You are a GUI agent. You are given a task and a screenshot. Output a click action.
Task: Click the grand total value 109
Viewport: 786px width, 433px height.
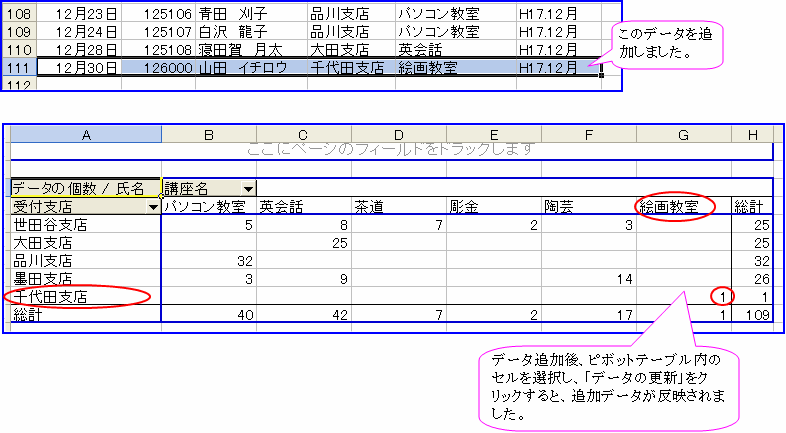tap(752, 315)
